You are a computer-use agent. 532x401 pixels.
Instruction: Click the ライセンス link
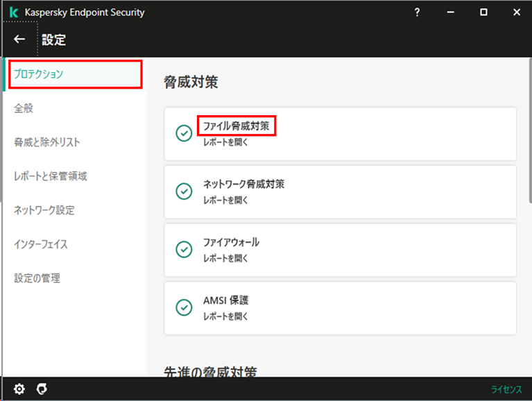(506, 389)
